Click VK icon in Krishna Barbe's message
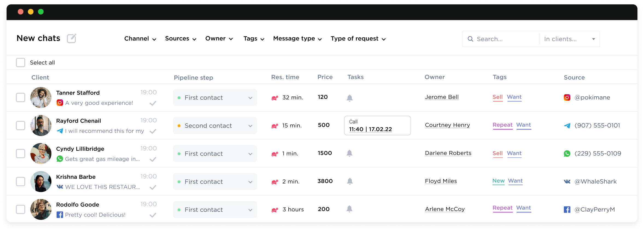The width and height of the screenshot is (644, 231). (60, 187)
